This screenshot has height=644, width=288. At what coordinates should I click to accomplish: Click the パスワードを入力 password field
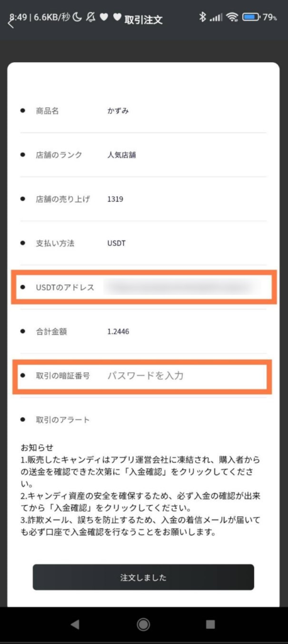pyautogui.click(x=145, y=375)
